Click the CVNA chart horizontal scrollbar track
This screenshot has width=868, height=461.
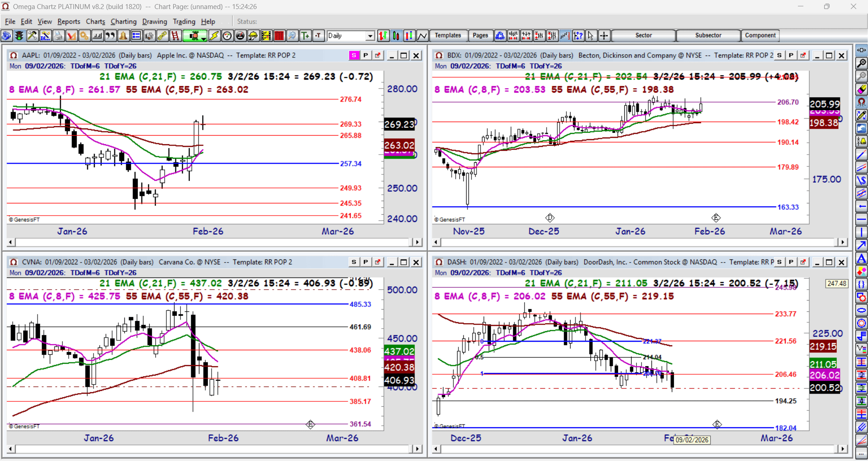click(212, 449)
